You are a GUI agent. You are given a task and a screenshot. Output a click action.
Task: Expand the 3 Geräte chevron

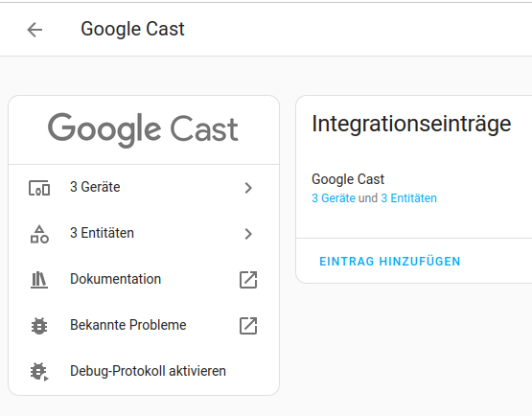(248, 188)
